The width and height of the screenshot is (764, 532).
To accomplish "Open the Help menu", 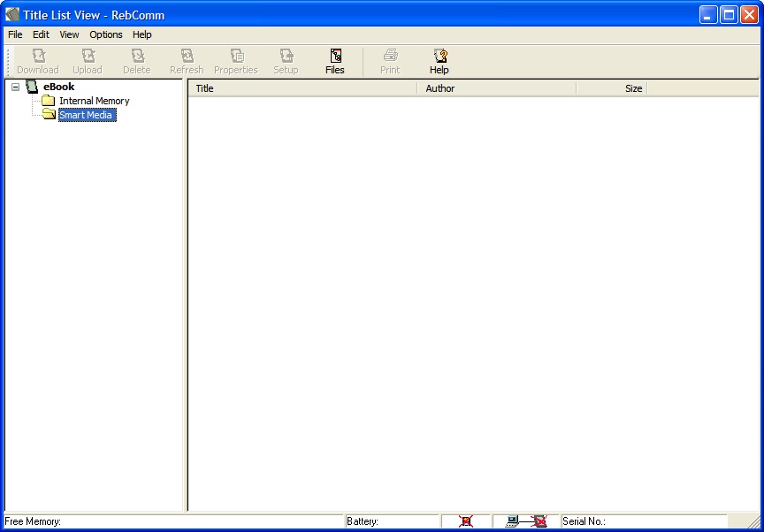I will 141,34.
